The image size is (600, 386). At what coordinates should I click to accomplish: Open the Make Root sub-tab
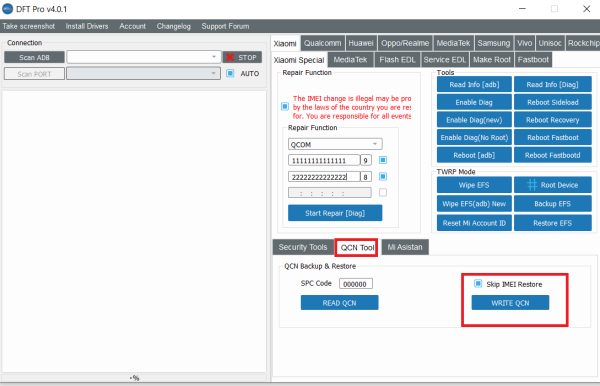pyautogui.click(x=492, y=60)
